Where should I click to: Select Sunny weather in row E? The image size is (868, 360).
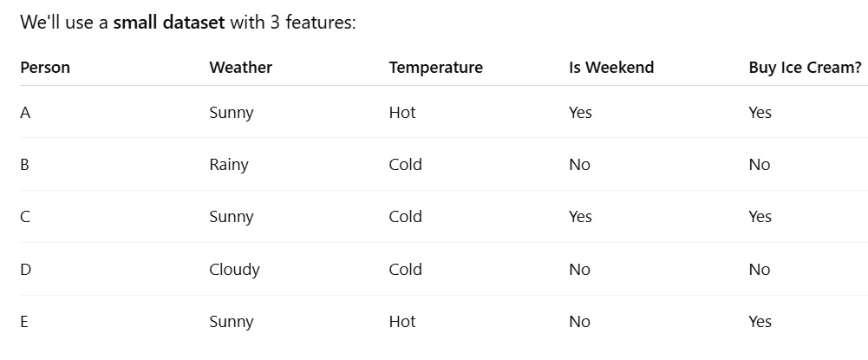point(232,323)
